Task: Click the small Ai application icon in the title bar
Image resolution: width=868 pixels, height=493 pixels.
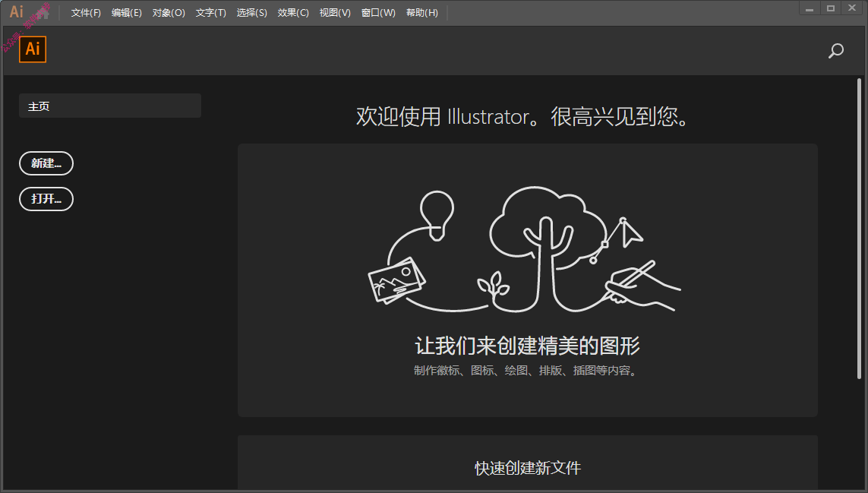Action: (x=17, y=11)
